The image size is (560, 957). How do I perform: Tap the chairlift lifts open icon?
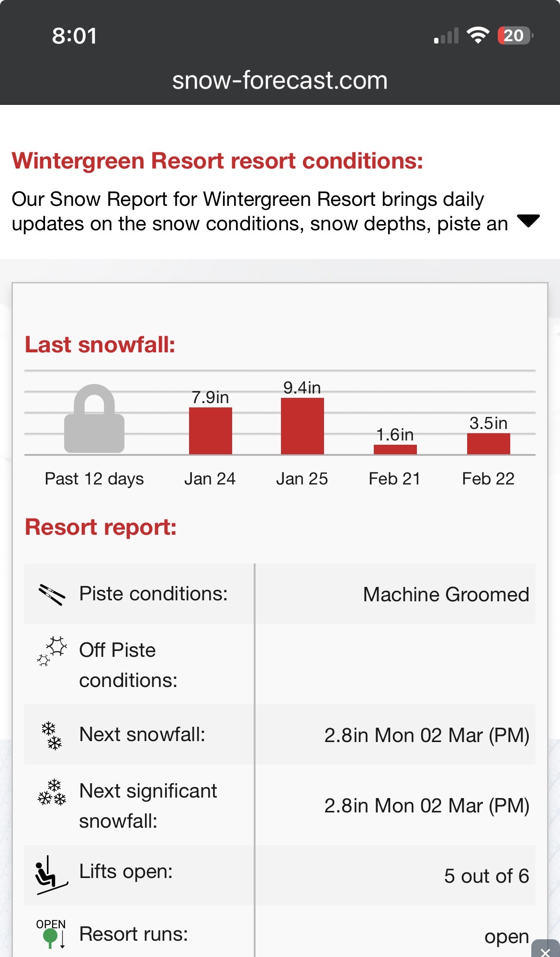click(x=51, y=875)
